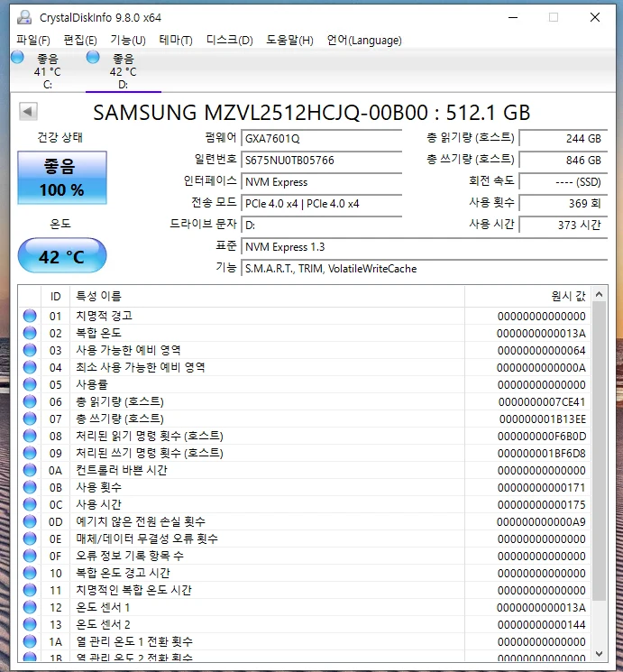Click the scroll up arrow of attribute list
Viewport: 623px width, 672px height.
click(599, 294)
